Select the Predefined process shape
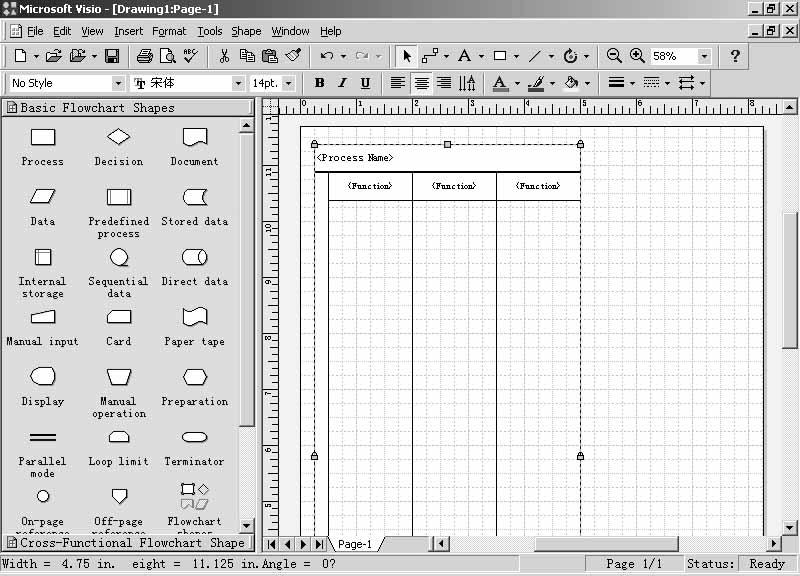 tap(118, 197)
